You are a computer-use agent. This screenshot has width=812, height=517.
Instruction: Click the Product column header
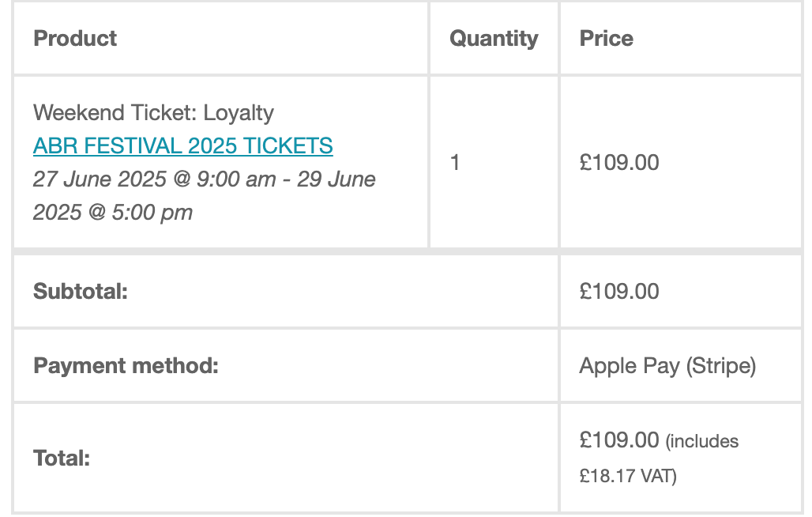(x=75, y=38)
